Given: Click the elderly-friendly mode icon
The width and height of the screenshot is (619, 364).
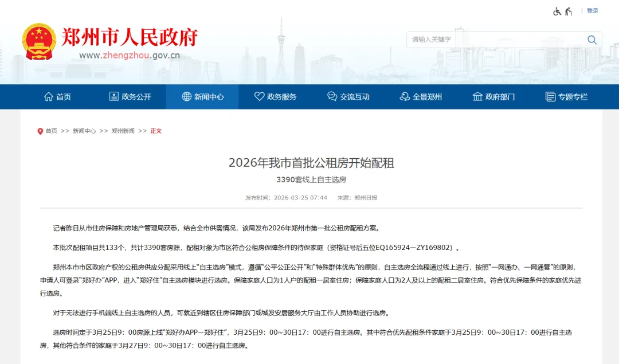Looking at the screenshot, I should click(569, 11).
